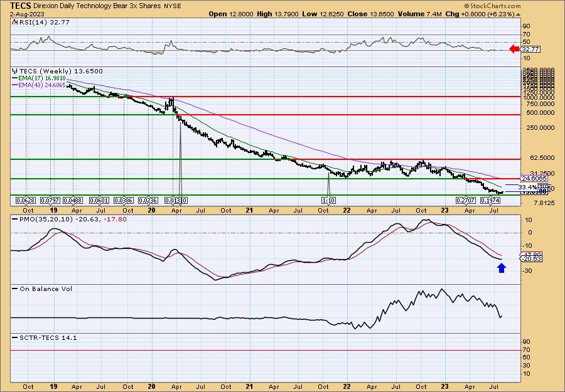This screenshot has width=565, height=392.
Task: Click year 23 on the bottom date axis
Action: [x=445, y=386]
